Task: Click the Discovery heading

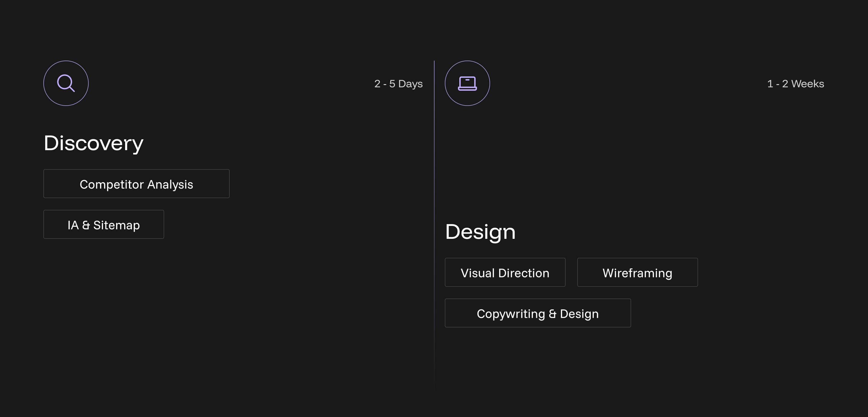Action: pyautogui.click(x=94, y=143)
